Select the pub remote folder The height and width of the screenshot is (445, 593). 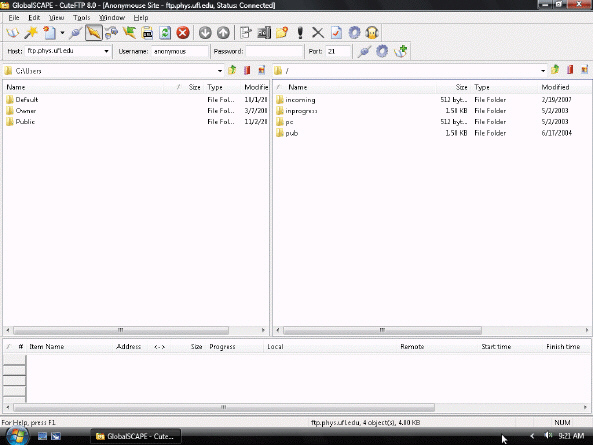(x=287, y=133)
